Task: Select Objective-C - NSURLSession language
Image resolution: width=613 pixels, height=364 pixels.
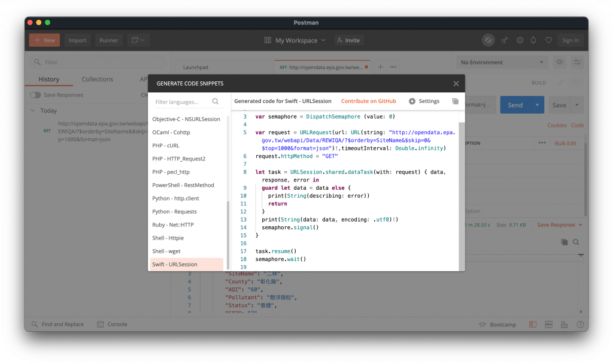Action: pyautogui.click(x=186, y=119)
